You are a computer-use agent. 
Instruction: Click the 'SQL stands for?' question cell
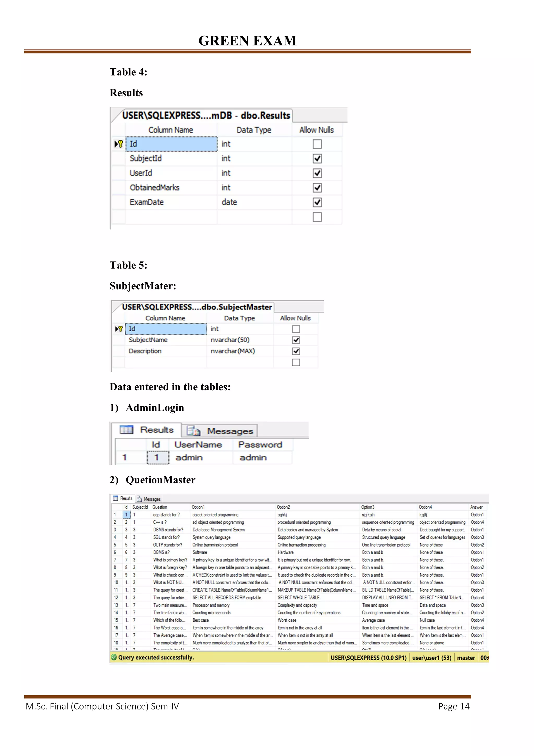(171, 537)
